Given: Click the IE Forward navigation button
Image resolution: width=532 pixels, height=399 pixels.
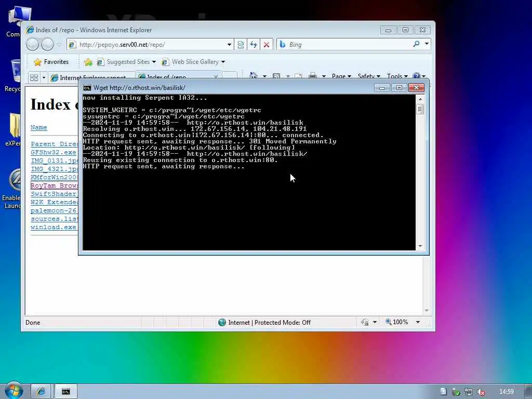Looking at the screenshot, I should pyautogui.click(x=47, y=45).
